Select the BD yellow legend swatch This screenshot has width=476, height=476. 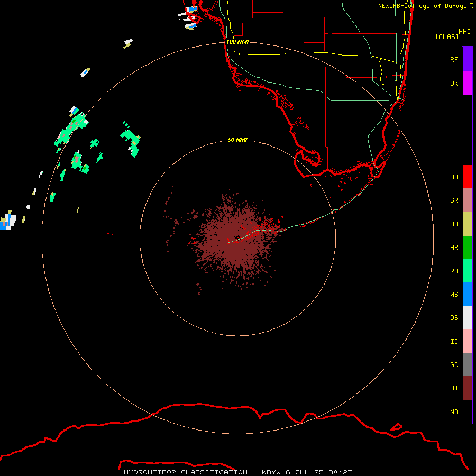pos(467,224)
